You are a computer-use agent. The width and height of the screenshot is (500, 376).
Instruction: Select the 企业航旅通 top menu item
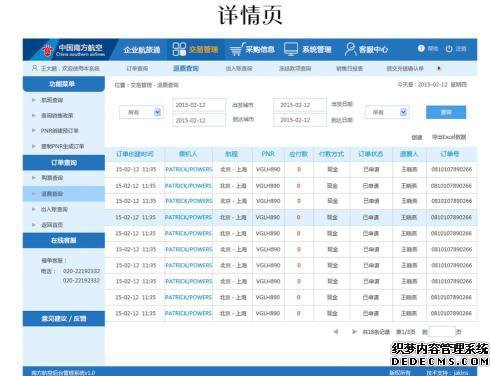pos(142,50)
